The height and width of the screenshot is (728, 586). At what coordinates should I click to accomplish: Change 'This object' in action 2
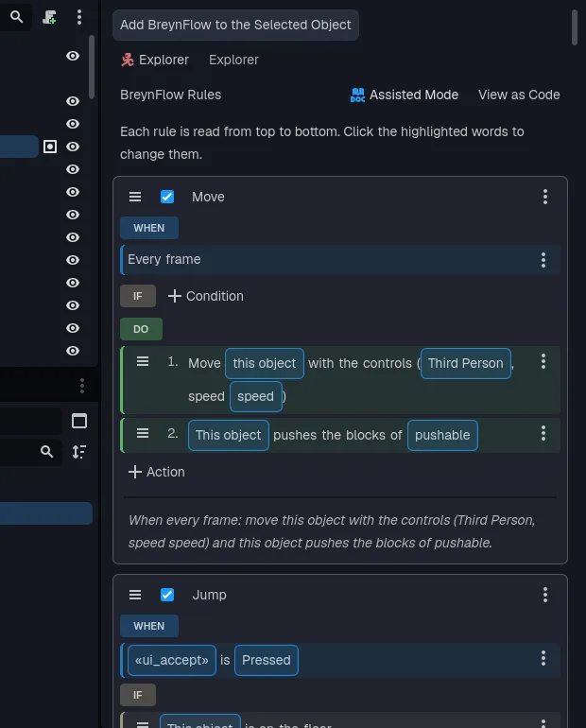pos(229,436)
